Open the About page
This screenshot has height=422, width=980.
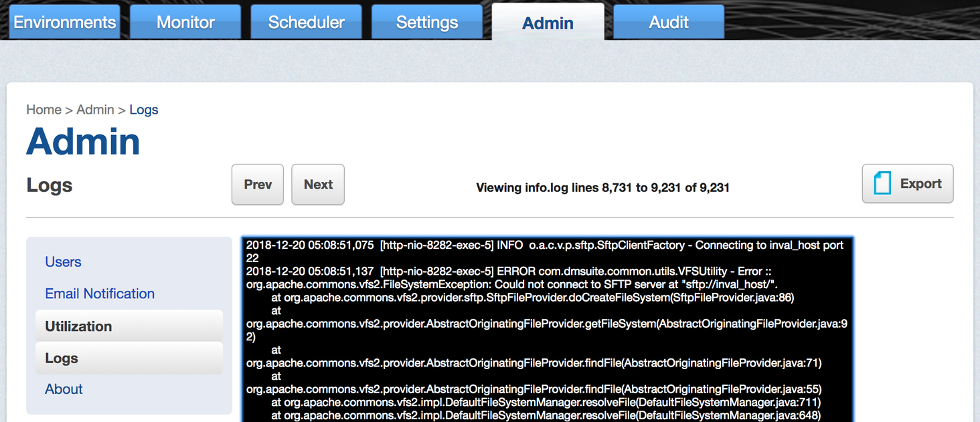click(64, 389)
